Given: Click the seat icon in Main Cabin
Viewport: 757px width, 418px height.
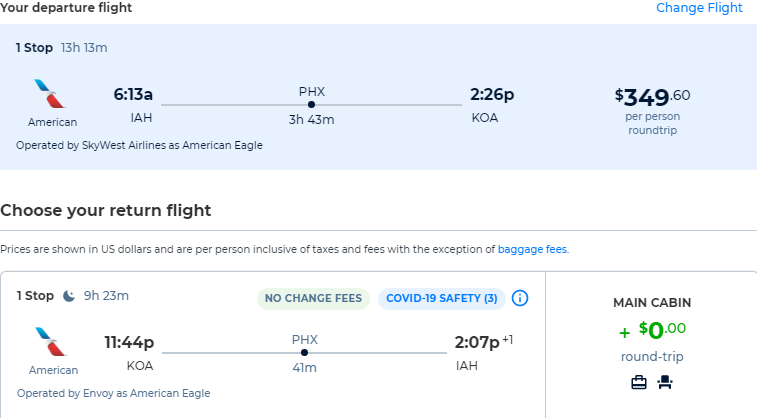Looking at the screenshot, I should (664, 381).
